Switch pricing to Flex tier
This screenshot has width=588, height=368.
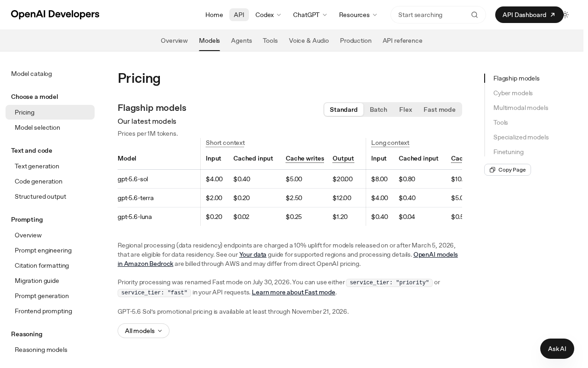406,109
